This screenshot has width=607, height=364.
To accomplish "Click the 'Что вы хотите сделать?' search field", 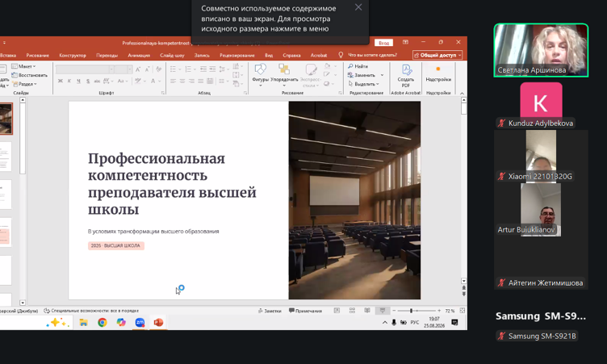I will 372,55.
